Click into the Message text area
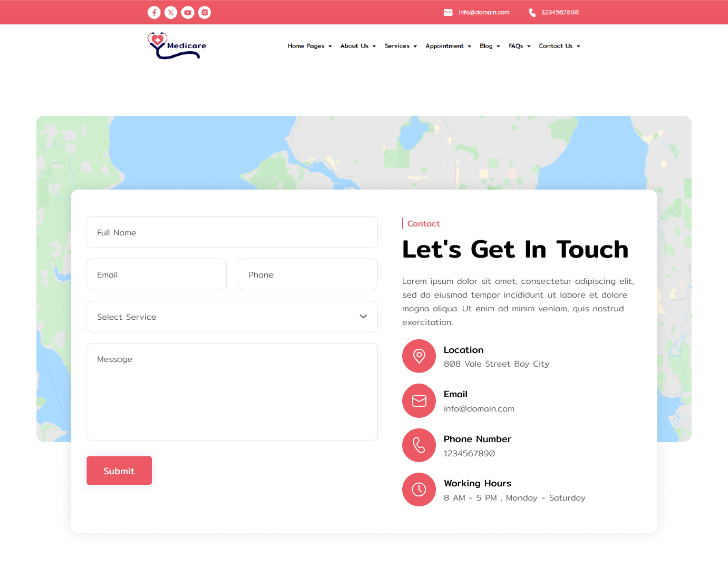 [232, 392]
